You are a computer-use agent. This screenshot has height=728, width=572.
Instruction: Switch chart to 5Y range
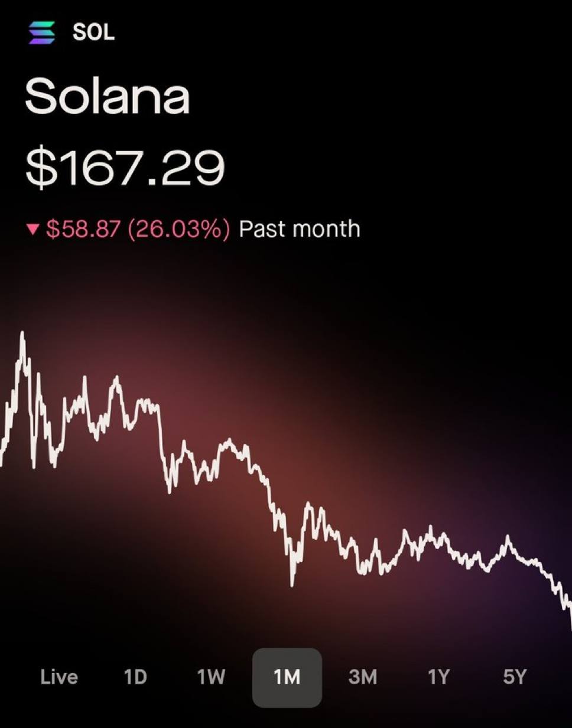[514, 677]
